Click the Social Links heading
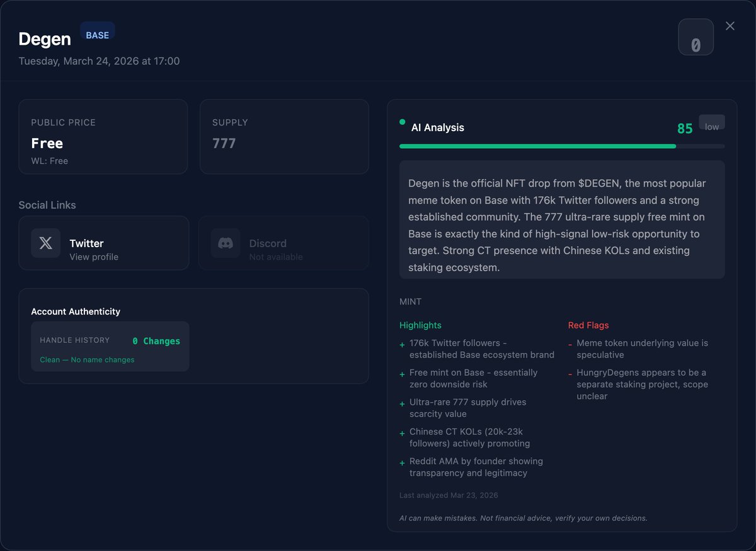This screenshot has height=551, width=756. 47,205
